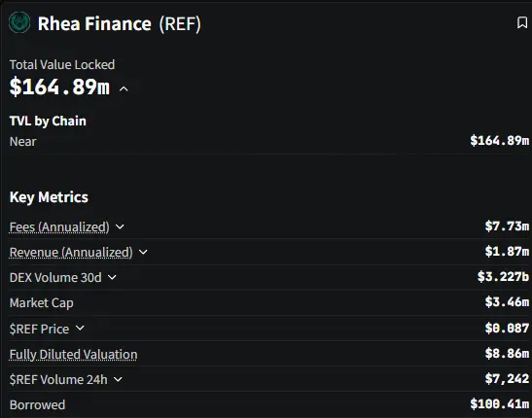Click the $164.89m total value figure
Image resolution: width=532 pixels, height=418 pixels.
pos(59,87)
